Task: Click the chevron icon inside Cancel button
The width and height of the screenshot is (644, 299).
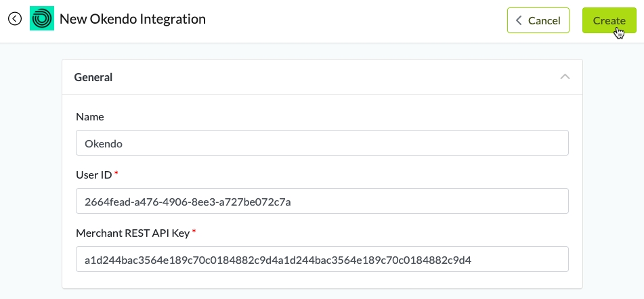Action: coord(519,20)
